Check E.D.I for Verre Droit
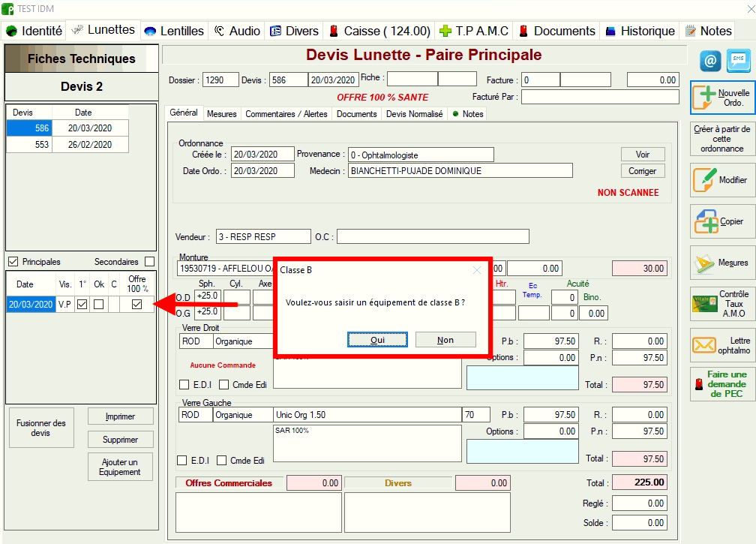 point(184,384)
